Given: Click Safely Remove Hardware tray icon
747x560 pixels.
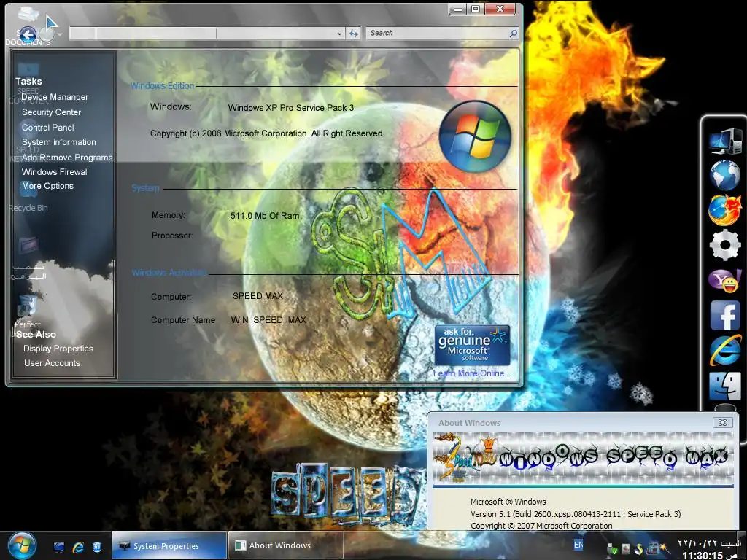Looking at the screenshot, I should 612,549.
